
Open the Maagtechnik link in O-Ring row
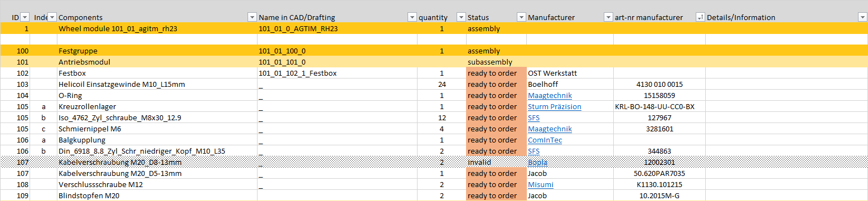[550, 95]
